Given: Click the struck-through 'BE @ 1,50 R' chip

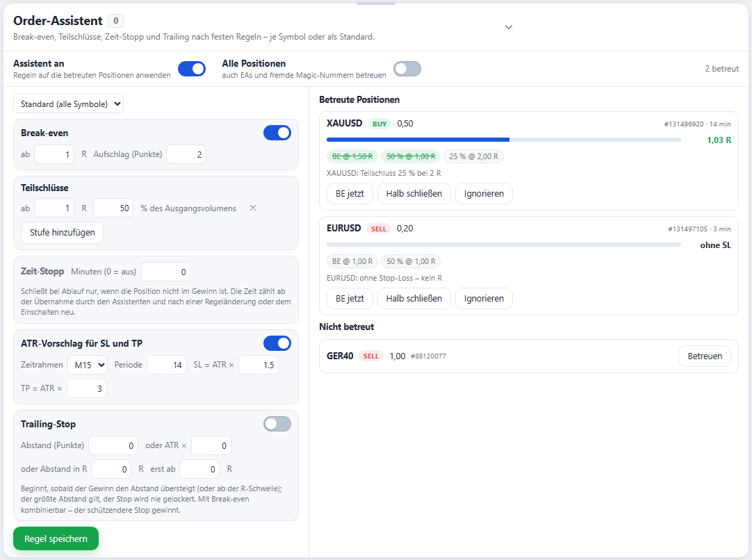Looking at the screenshot, I should [x=352, y=156].
